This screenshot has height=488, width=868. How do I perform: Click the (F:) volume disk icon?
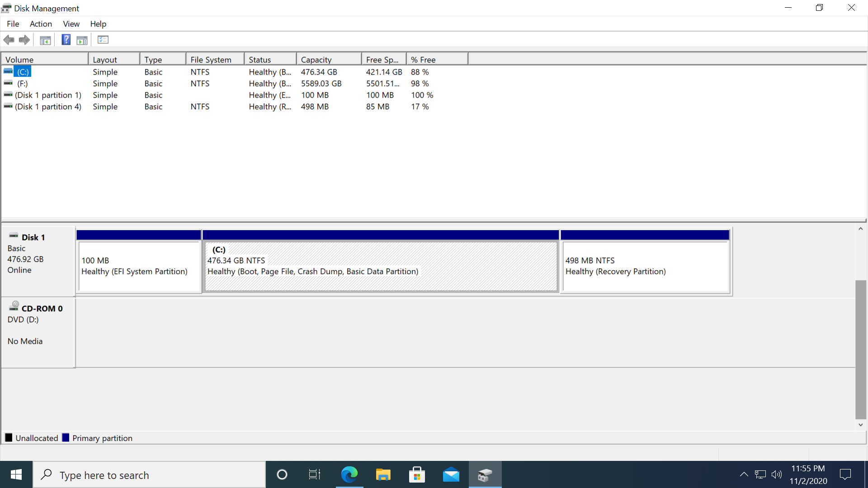[x=8, y=83]
